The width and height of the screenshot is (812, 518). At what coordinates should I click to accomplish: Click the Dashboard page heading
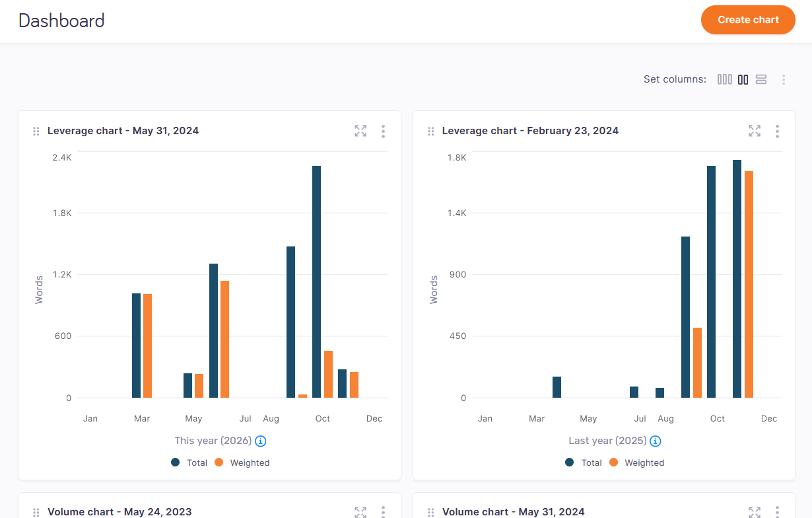[61, 20]
